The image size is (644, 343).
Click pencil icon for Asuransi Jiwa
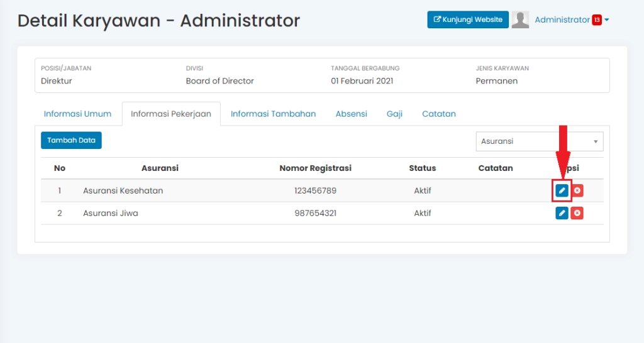tap(562, 213)
